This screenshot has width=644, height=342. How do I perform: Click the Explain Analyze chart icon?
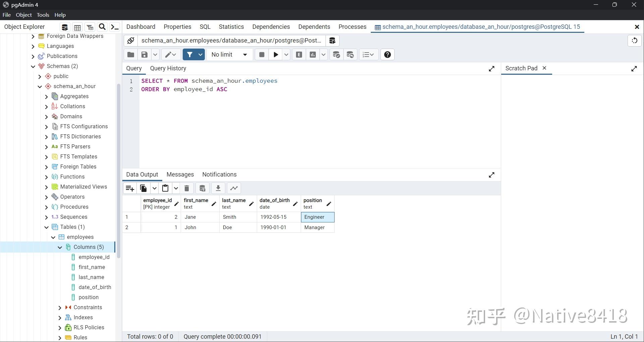coord(313,55)
